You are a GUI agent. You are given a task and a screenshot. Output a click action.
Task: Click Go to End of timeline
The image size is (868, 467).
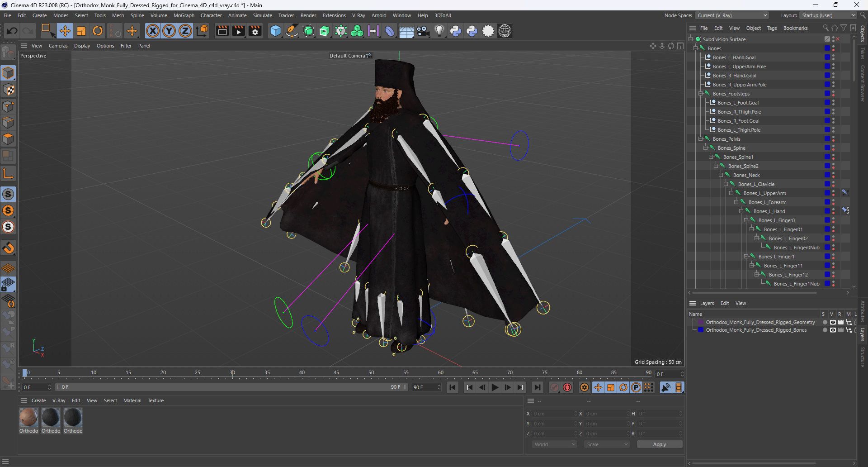click(537, 387)
